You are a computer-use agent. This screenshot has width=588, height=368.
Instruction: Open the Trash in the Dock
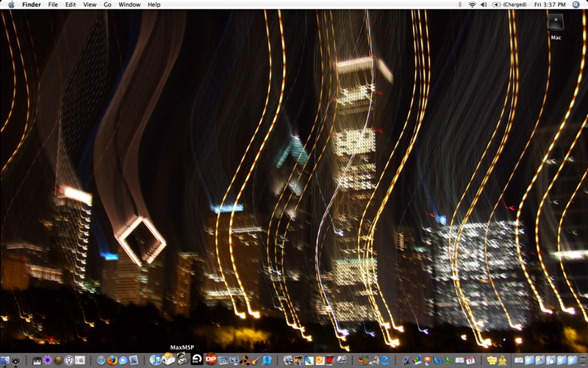click(x=584, y=361)
